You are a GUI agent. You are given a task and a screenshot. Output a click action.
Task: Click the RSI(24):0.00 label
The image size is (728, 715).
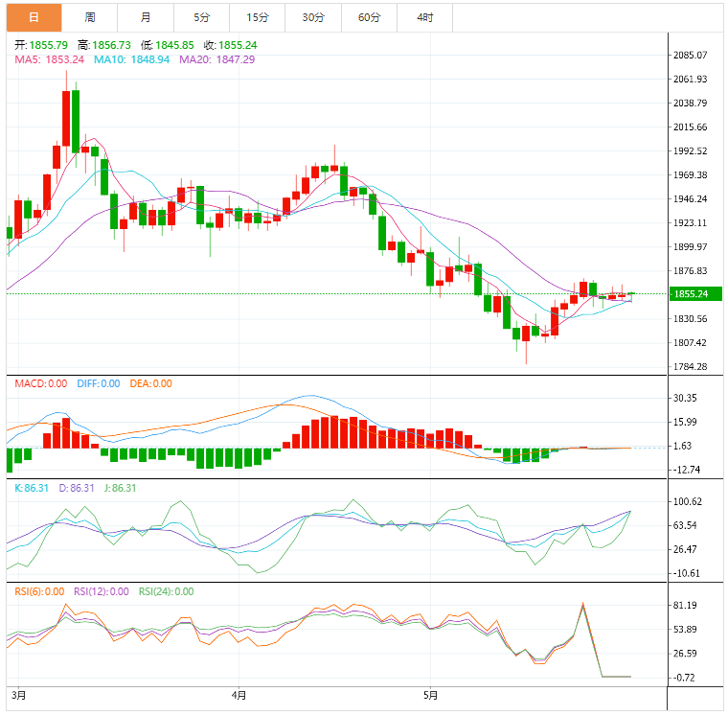click(167, 592)
